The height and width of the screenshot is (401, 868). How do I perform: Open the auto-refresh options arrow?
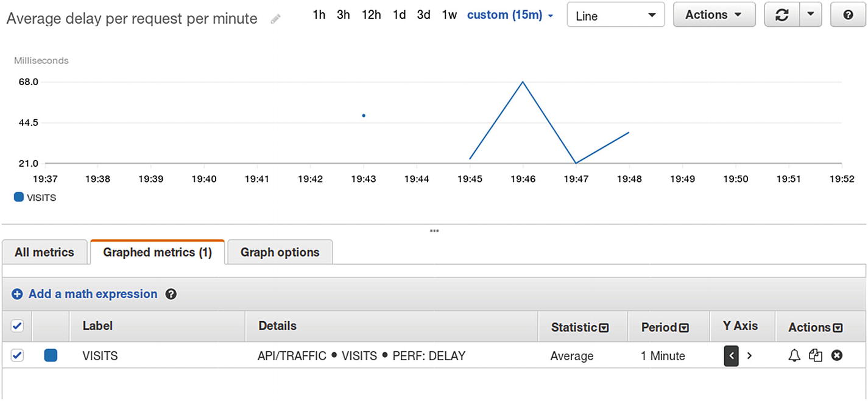pyautogui.click(x=810, y=15)
